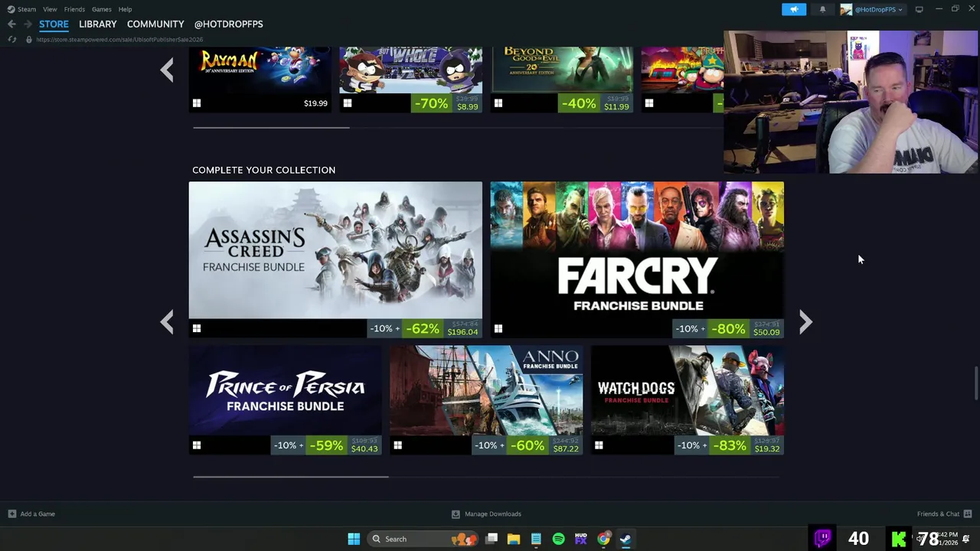Click the $40.43 Prince of Persia price
The width and height of the screenshot is (980, 551).
click(x=364, y=448)
